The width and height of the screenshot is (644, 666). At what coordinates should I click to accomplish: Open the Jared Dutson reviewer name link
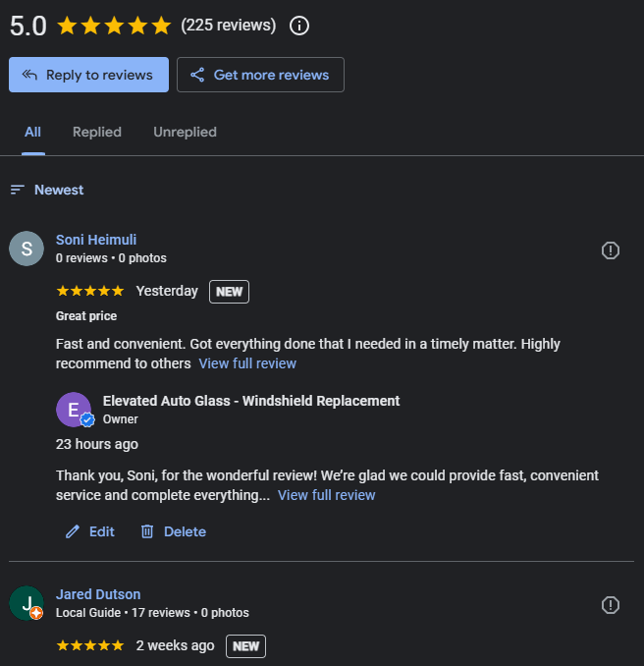98,594
